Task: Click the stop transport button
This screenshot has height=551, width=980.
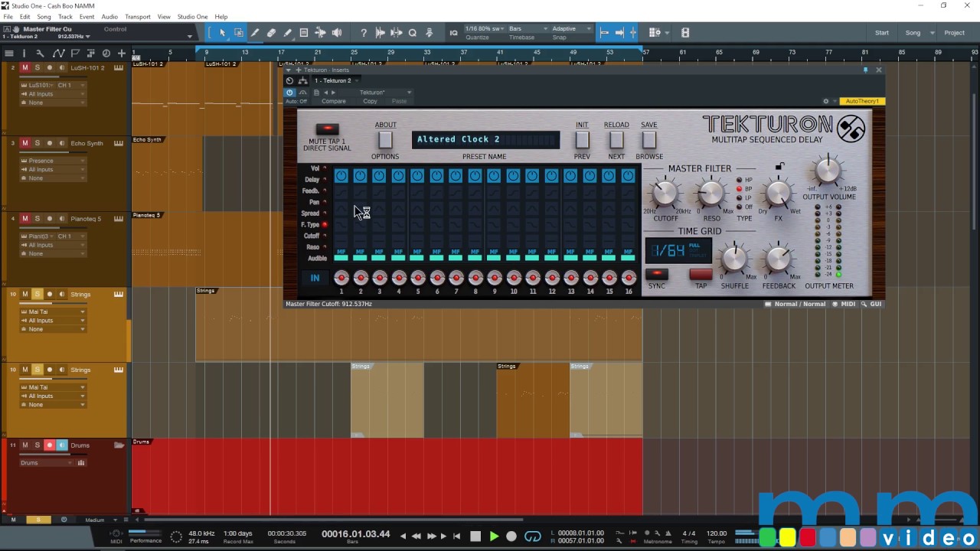Action: 475,536
